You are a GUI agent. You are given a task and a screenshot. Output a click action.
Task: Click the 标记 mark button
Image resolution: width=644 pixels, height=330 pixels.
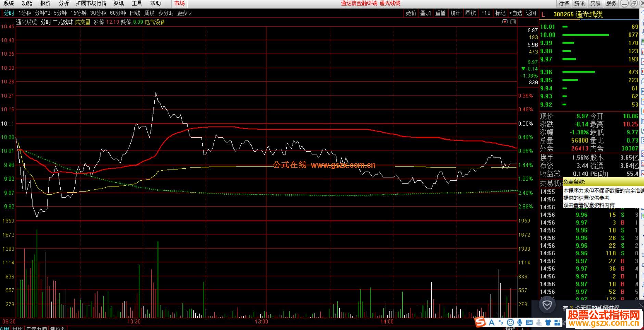point(500,13)
